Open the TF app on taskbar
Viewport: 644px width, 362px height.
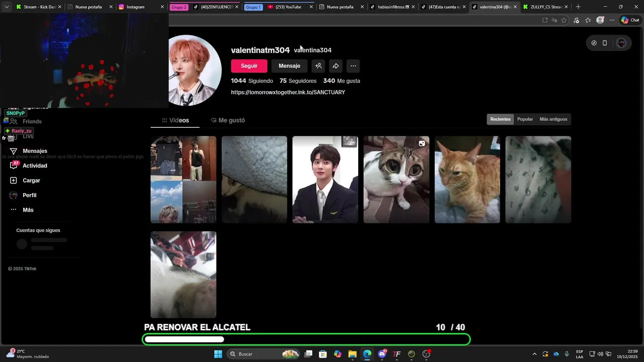tap(396, 354)
